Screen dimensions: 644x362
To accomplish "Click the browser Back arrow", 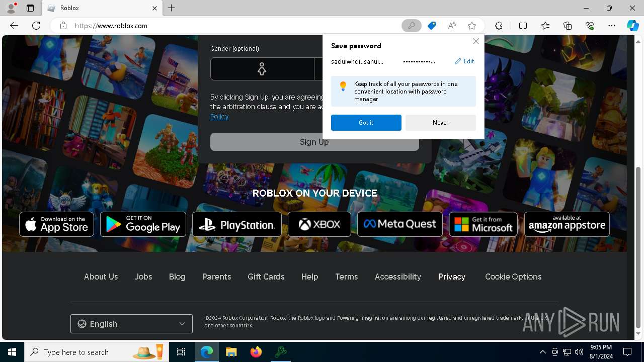I will click(14, 26).
